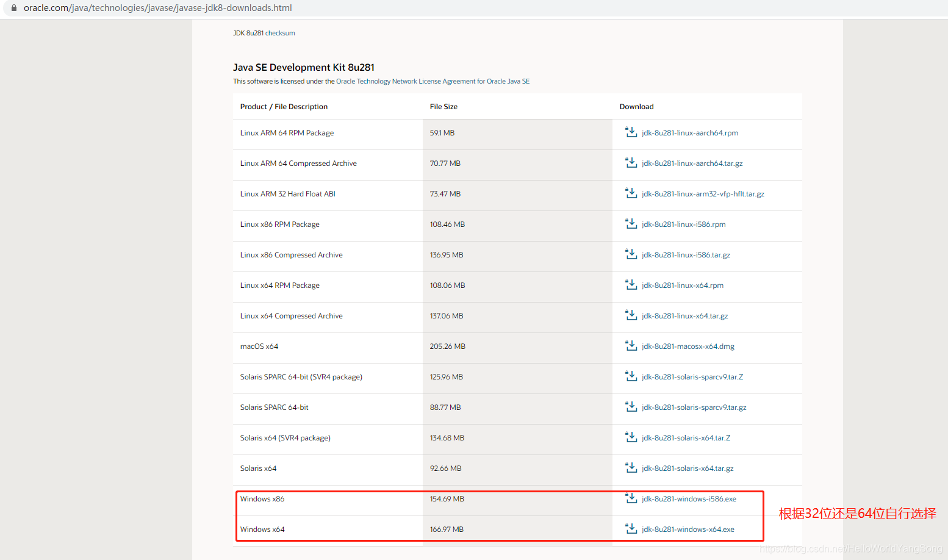
Task: Open JDK 8u281 checksum link
Action: pyautogui.click(x=264, y=33)
